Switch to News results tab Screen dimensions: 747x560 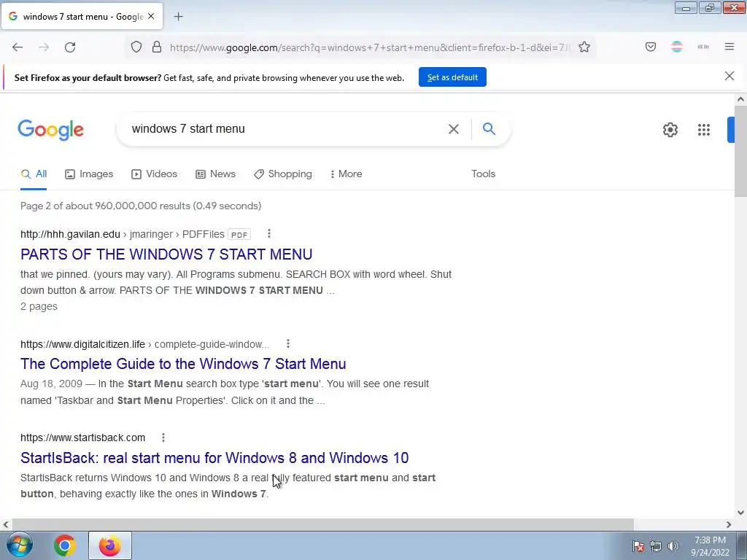tap(215, 174)
